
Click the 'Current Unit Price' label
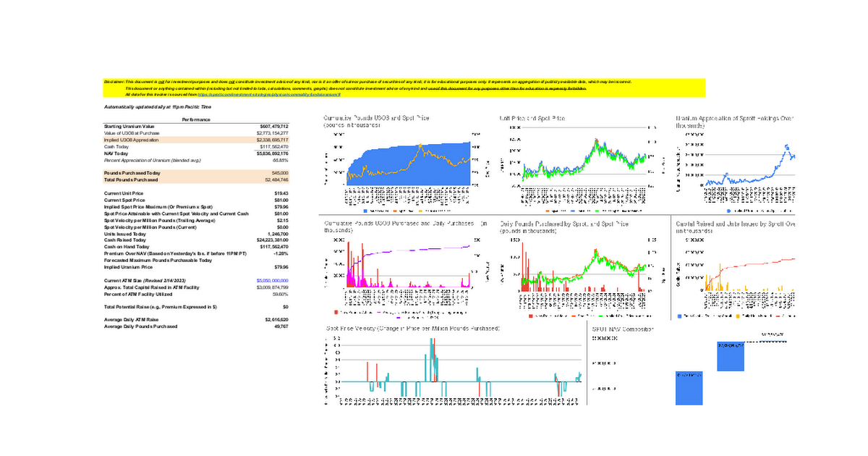point(123,194)
